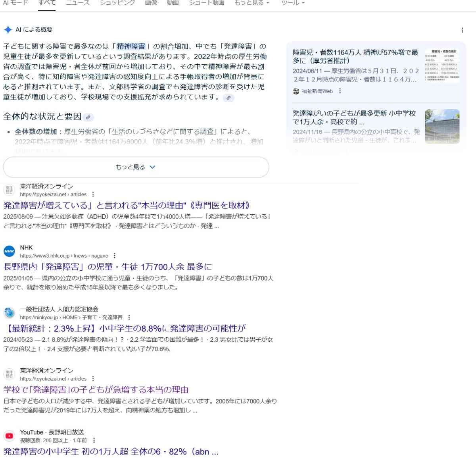The image size is (476, 458).
Task: Click the NHK site favicon
Action: coord(9,251)
